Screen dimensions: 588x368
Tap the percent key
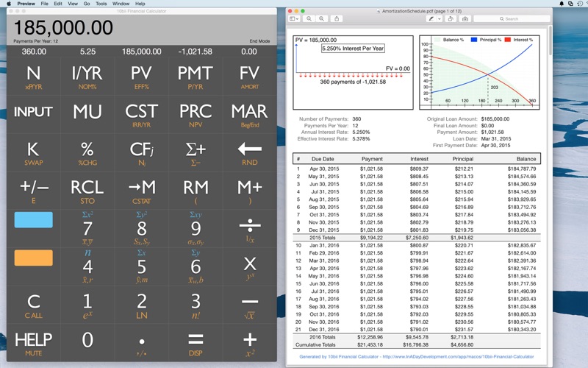click(87, 153)
